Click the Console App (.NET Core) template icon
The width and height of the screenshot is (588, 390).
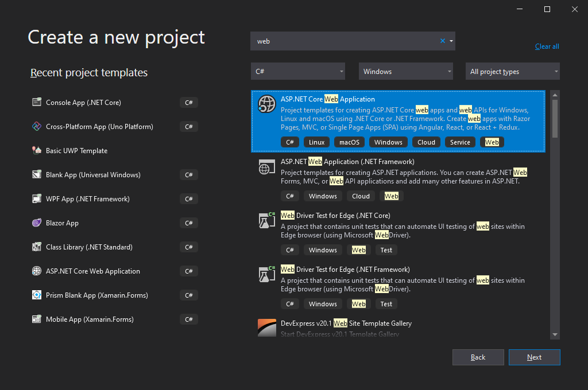coord(36,102)
